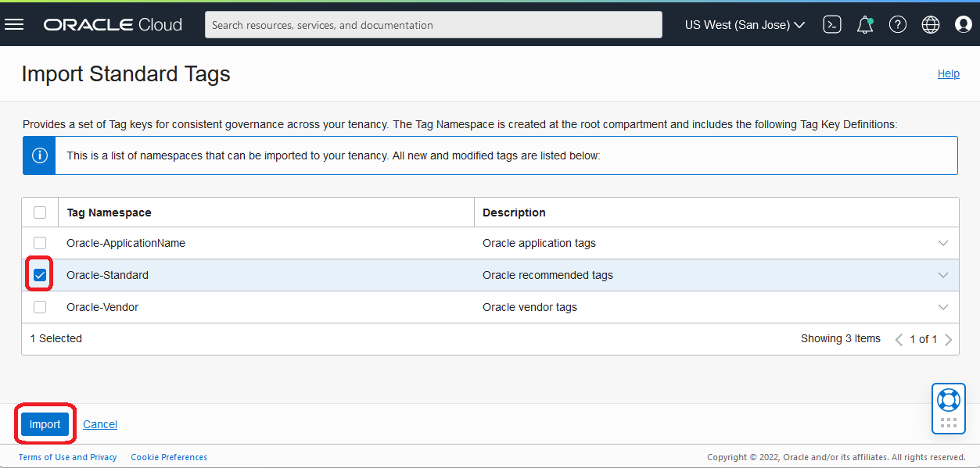This screenshot has width=980, height=468.
Task: Uncheck the Oracle-Standard namespace
Action: click(39, 275)
